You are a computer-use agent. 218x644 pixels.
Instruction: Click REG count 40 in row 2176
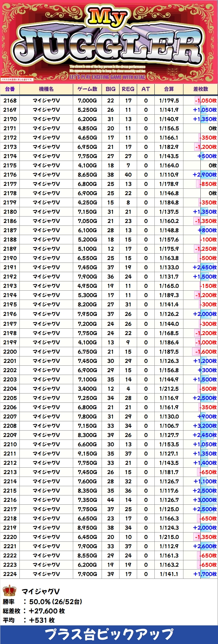(x=128, y=175)
